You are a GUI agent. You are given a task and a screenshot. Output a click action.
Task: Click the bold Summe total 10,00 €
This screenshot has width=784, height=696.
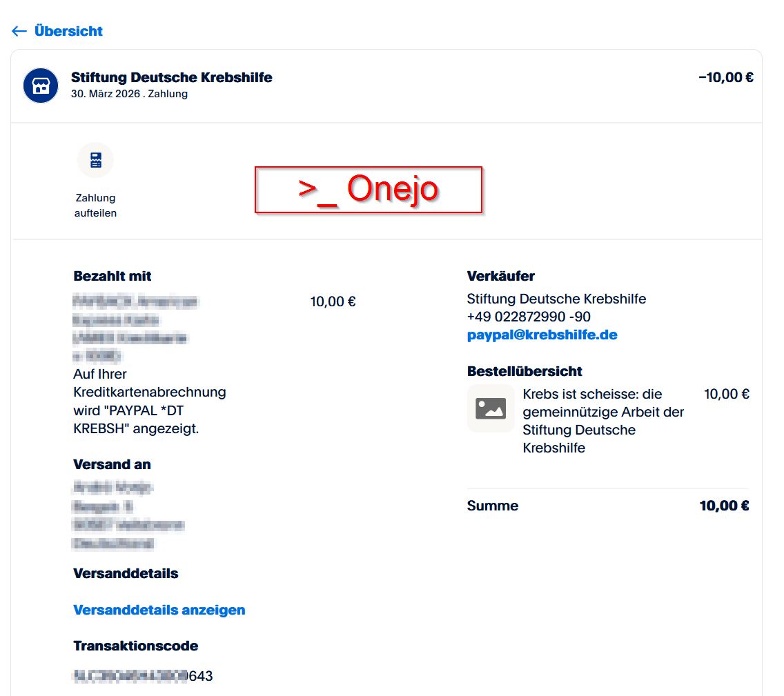[724, 506]
